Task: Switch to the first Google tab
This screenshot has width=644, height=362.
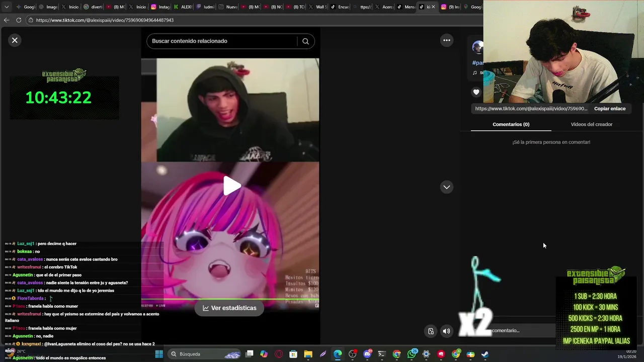Action: click(x=25, y=7)
